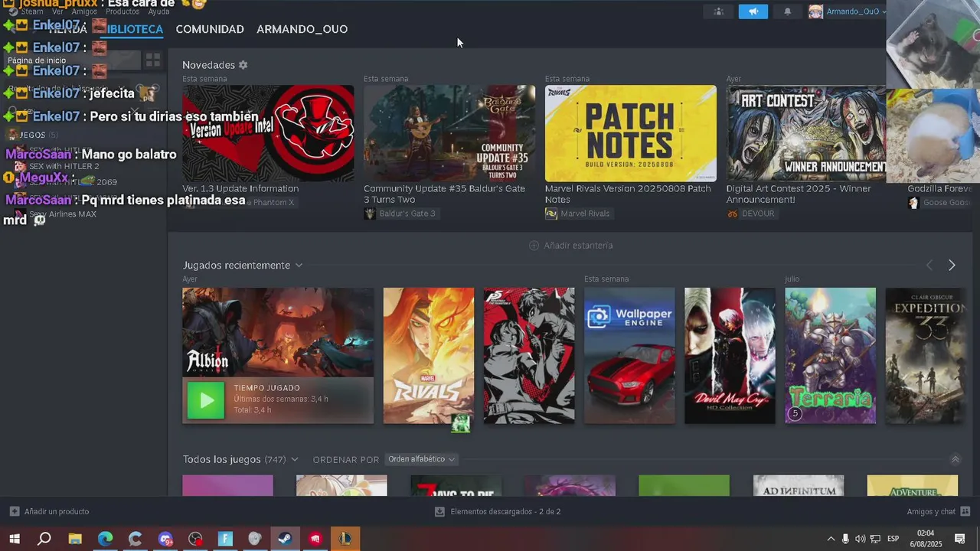Click Digital Art Contest 2025 headline
980x551 pixels.
tap(799, 194)
